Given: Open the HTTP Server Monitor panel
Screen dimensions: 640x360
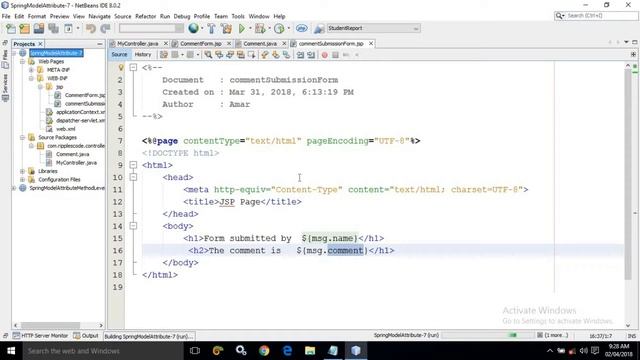Looking at the screenshot, I should (x=40, y=336).
